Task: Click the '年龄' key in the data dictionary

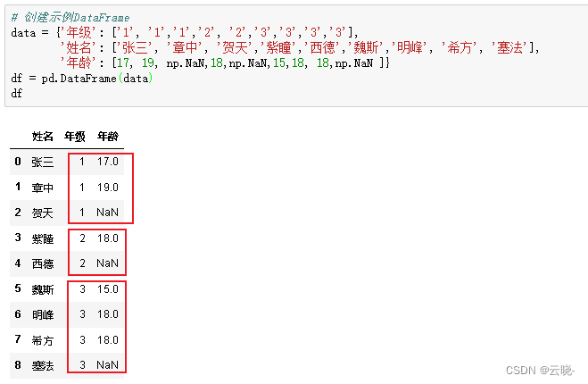Action: click(78, 63)
